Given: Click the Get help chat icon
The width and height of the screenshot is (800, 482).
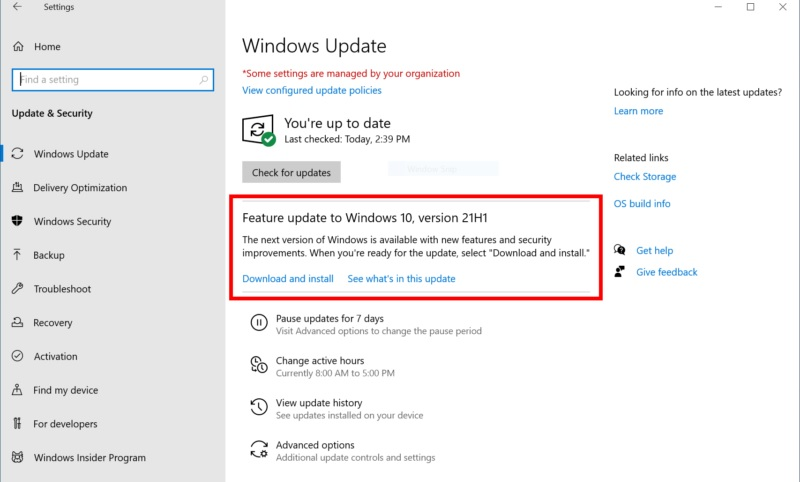Looking at the screenshot, I should (x=619, y=250).
